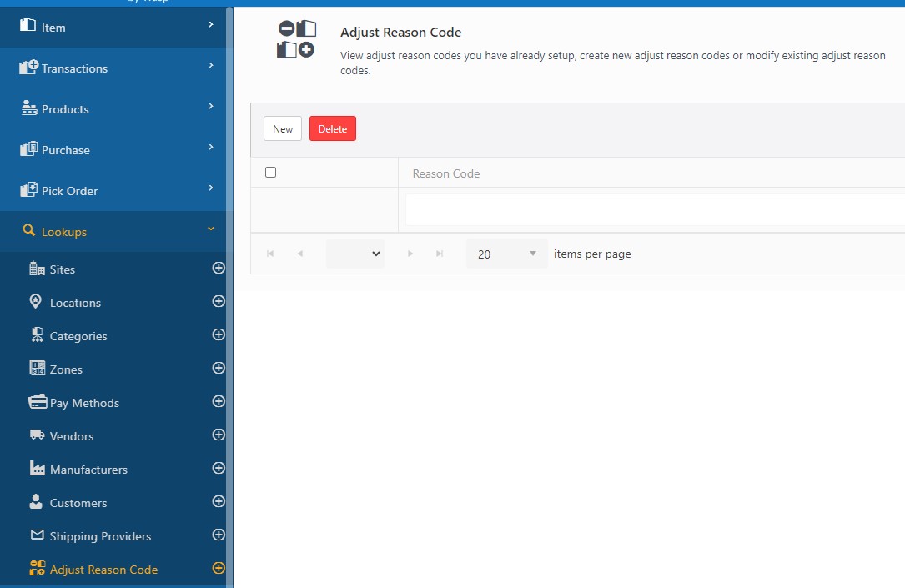Click the plus icon next to Customers
The image size is (905, 588).
click(x=219, y=502)
